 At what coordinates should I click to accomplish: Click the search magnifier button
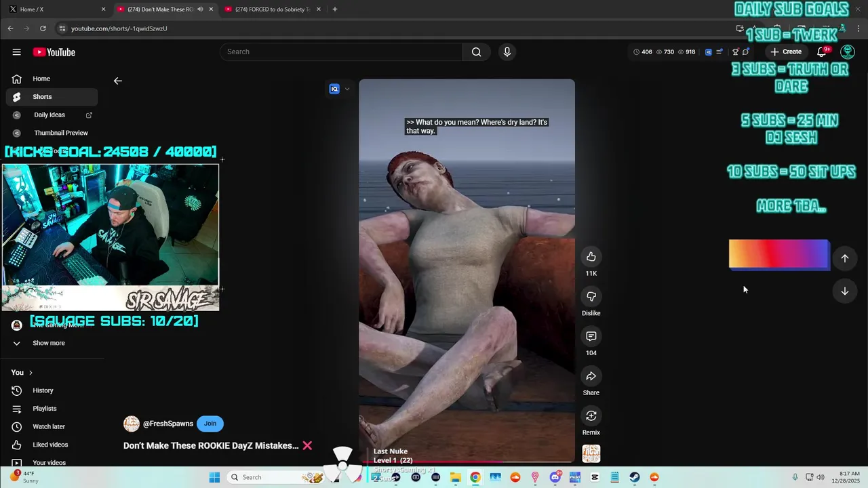point(476,52)
